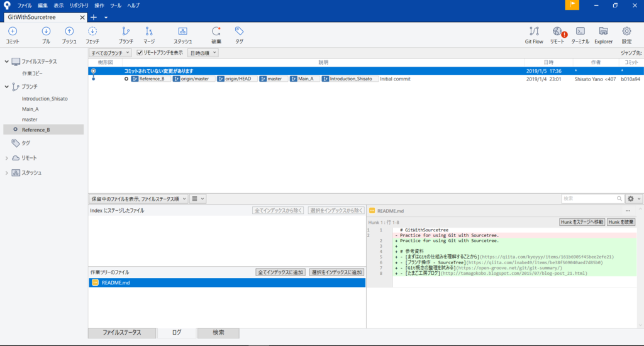Open the File (ファイル) menu
Image resolution: width=644 pixels, height=346 pixels.
point(25,6)
